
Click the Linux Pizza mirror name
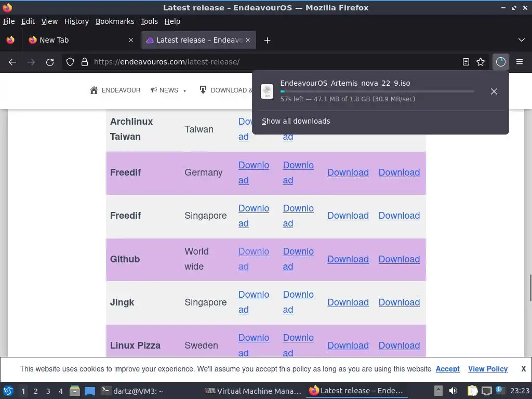[x=135, y=345]
